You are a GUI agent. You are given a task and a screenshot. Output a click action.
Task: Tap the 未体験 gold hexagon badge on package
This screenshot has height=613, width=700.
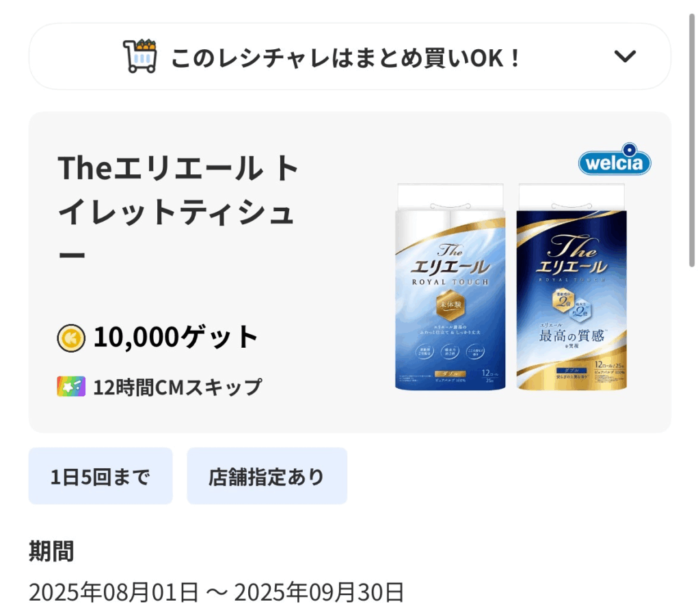[x=450, y=305]
